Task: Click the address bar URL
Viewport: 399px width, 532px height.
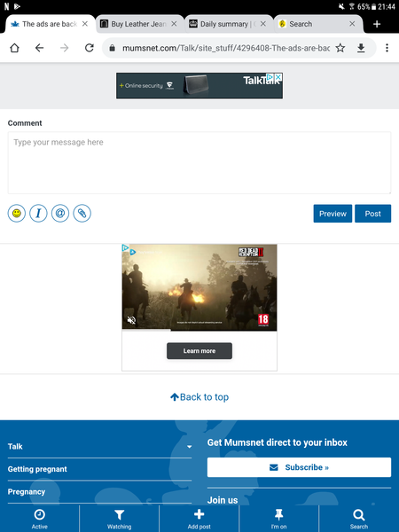Action: [225, 48]
